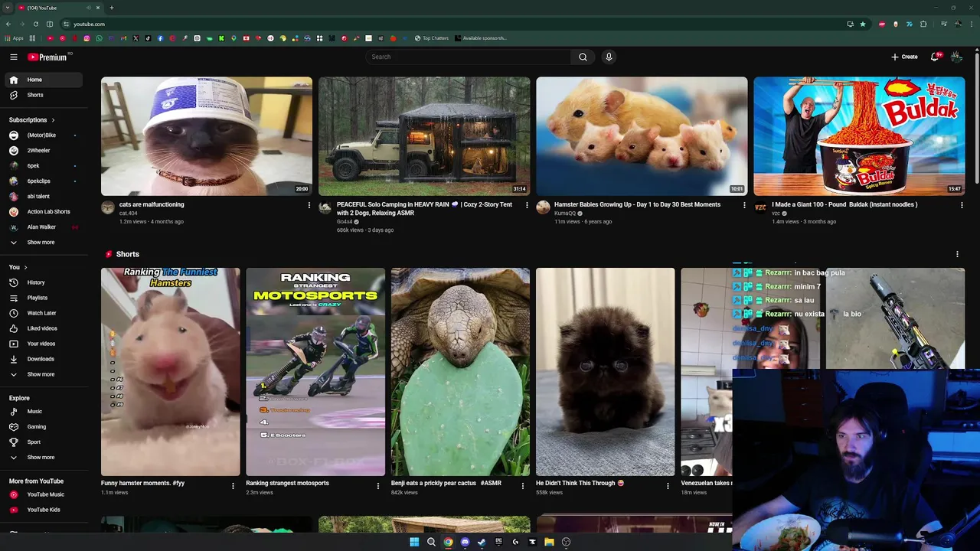
Task: Open cat.404 channel avatar
Action: (108, 207)
